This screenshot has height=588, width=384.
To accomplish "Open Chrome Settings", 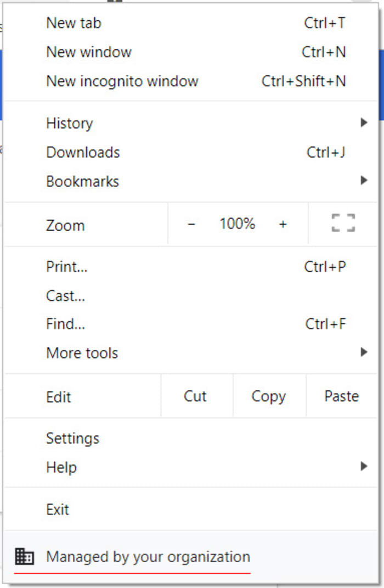I will click(72, 438).
